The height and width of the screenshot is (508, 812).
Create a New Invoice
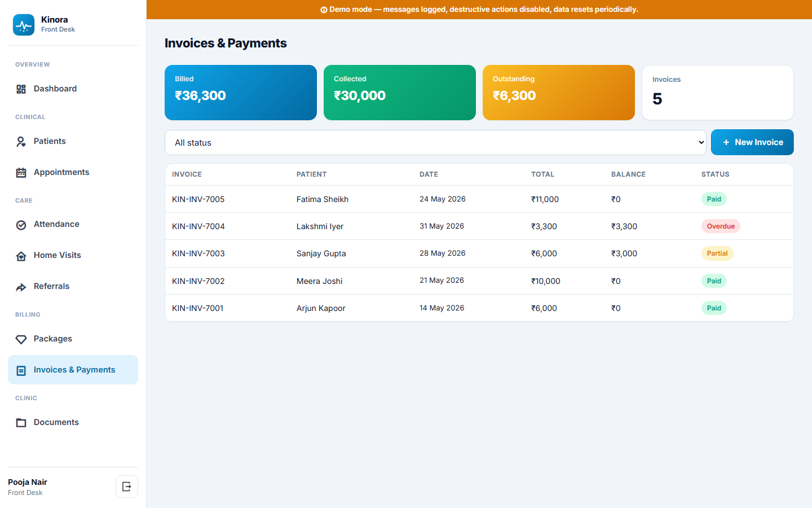[752, 142]
